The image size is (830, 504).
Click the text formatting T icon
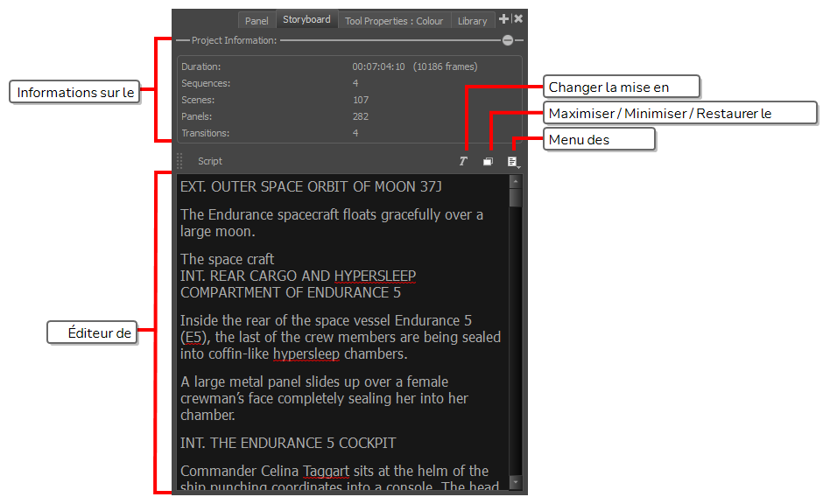[463, 162]
